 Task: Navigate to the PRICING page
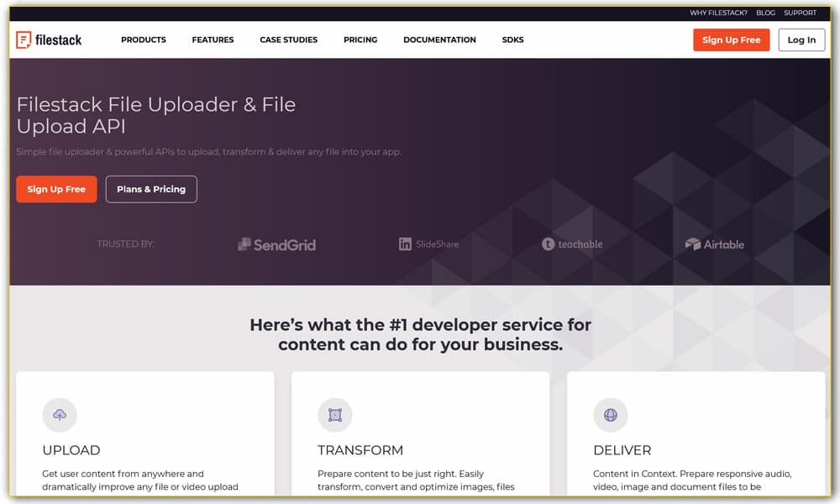[360, 39]
